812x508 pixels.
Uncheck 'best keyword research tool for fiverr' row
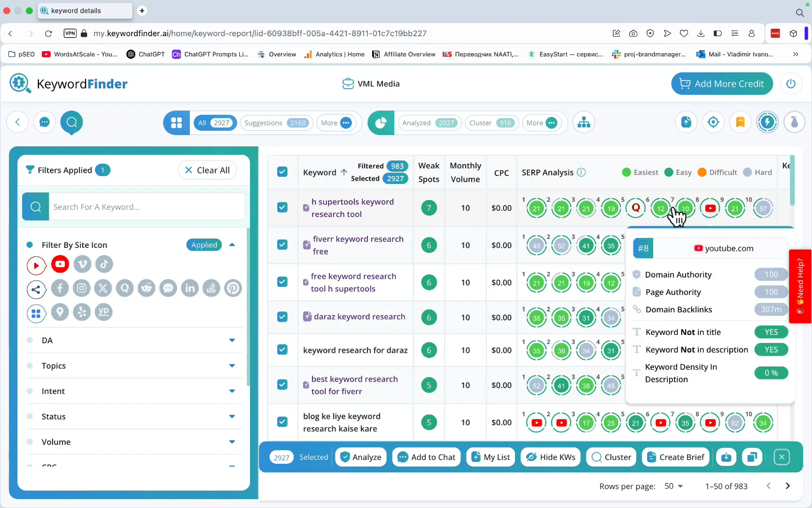282,384
